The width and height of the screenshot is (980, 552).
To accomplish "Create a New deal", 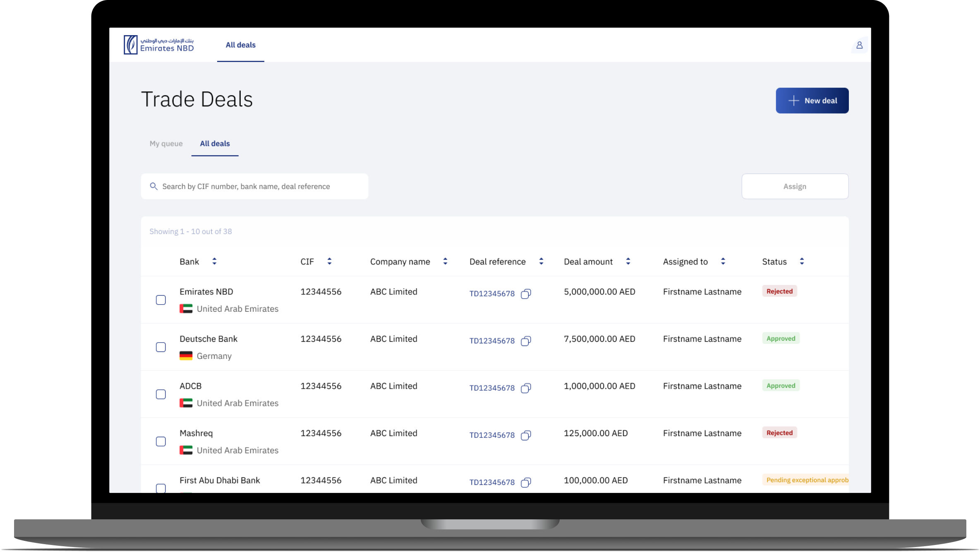I will (812, 100).
